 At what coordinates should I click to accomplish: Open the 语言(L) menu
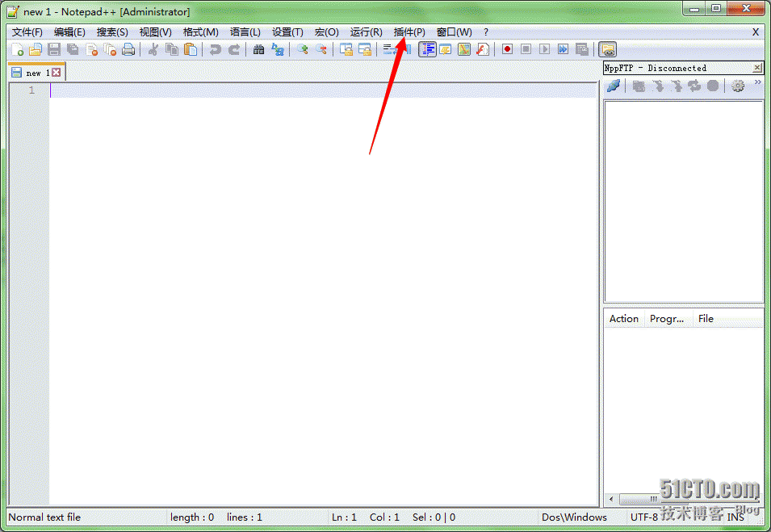pyautogui.click(x=245, y=32)
